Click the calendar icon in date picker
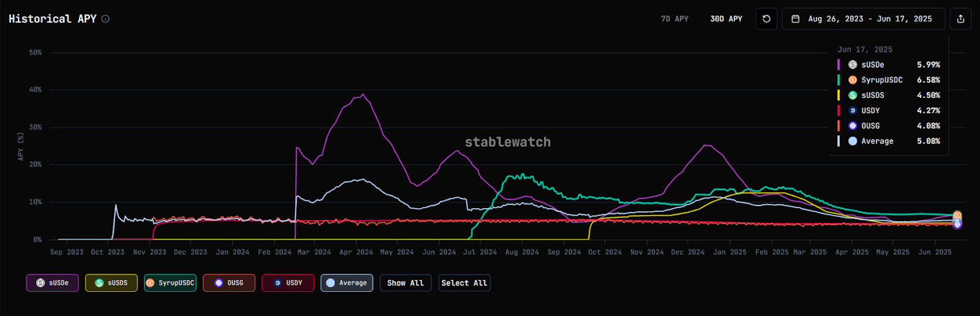Viewport: 980px width, 316px height. tap(796, 19)
